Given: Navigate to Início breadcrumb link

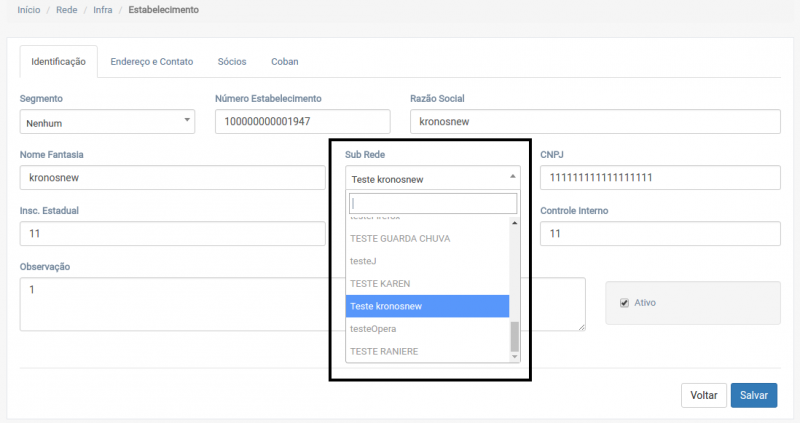Looking at the screenshot, I should [29, 10].
